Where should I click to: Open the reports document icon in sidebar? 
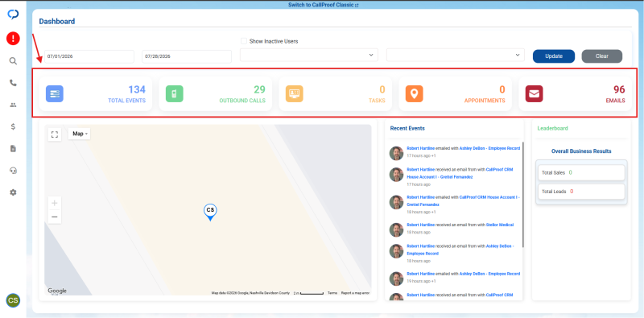point(13,148)
